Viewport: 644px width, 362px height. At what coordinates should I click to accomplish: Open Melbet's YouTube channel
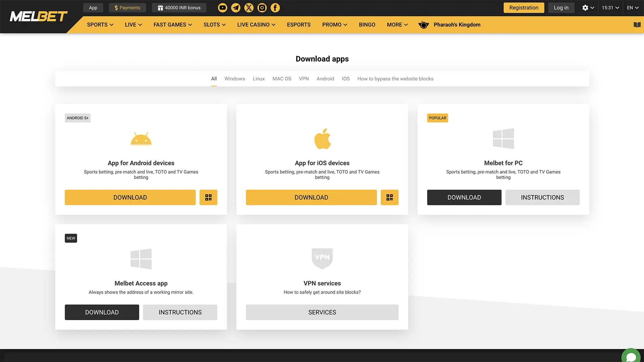click(x=222, y=7)
